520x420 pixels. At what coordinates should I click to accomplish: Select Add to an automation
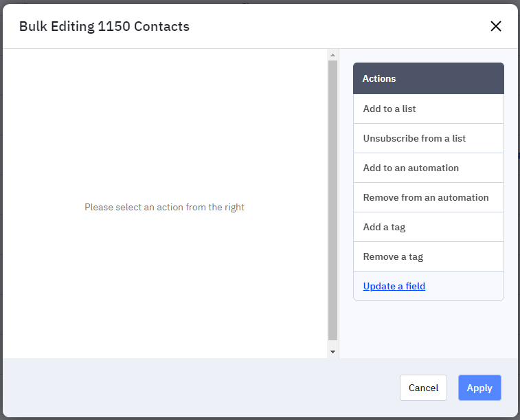click(x=429, y=168)
